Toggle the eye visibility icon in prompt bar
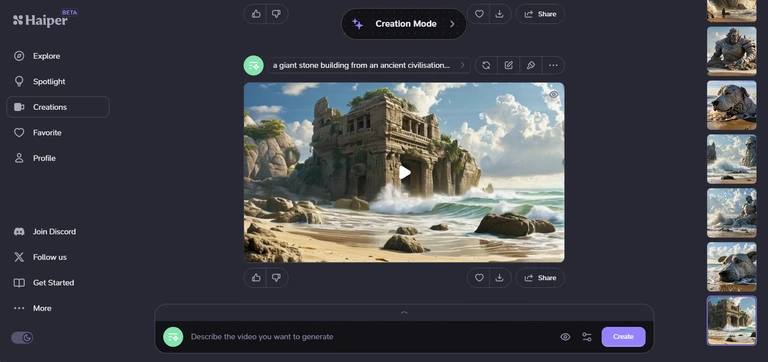The height and width of the screenshot is (362, 768). [x=565, y=337]
